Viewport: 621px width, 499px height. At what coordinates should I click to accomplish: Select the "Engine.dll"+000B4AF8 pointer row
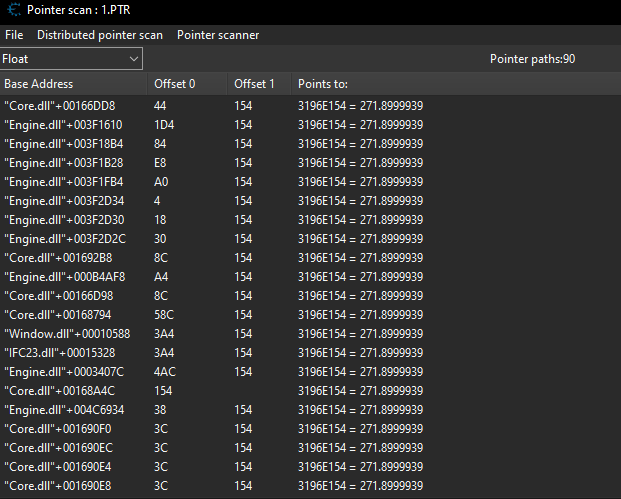pos(64,276)
